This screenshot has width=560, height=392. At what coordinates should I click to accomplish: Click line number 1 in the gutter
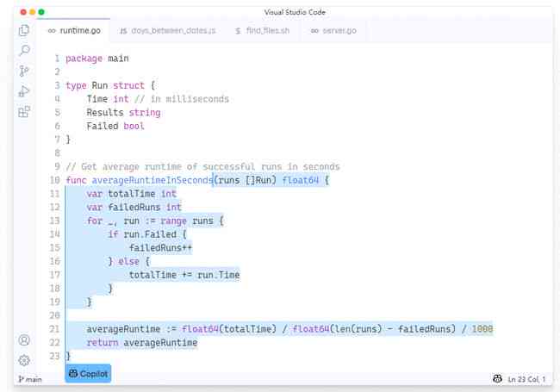[x=57, y=59]
